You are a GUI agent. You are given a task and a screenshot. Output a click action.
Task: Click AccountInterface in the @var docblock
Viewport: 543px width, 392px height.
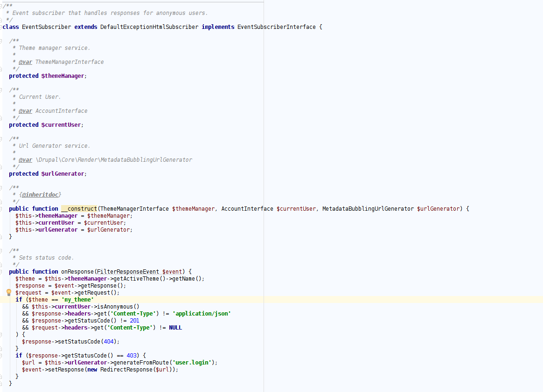[x=61, y=111]
